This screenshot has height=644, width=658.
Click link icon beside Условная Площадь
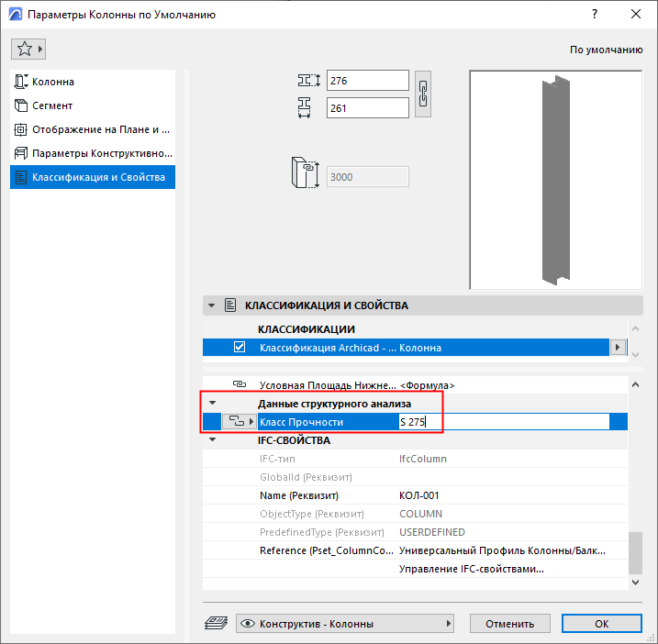pyautogui.click(x=240, y=384)
